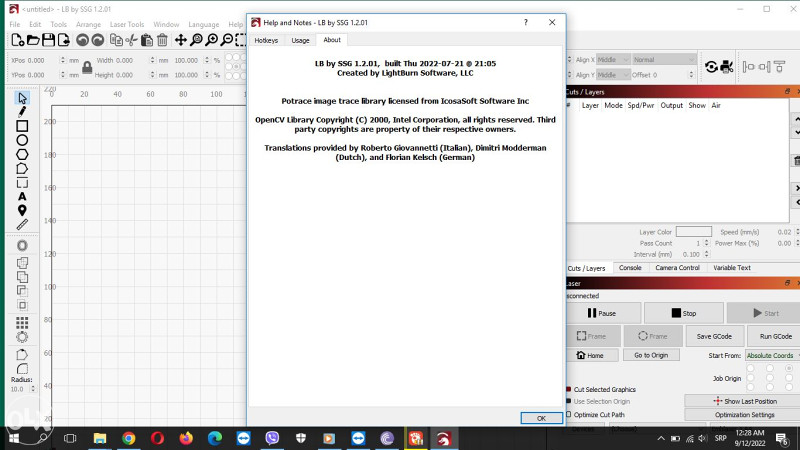Screen dimensions: 800x450
Task: Click the XPos value stepper arrows
Action: click(x=63, y=60)
